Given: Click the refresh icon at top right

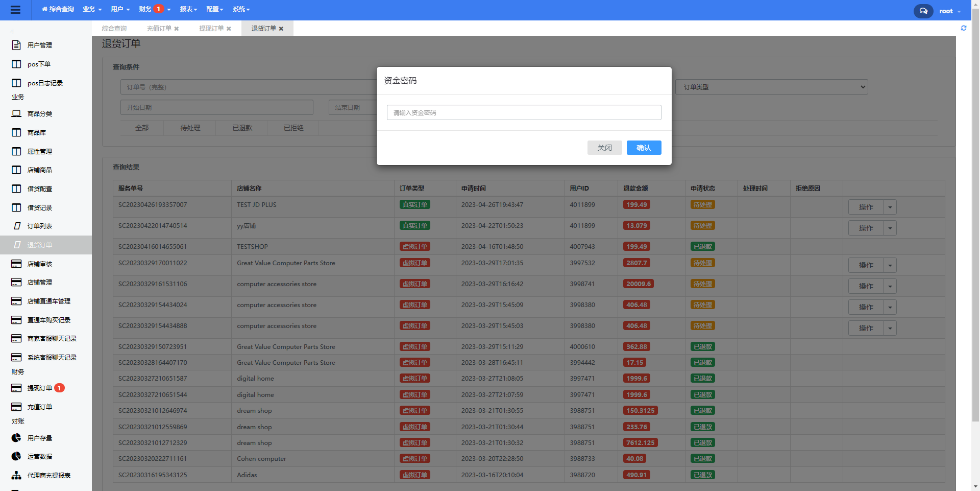Looking at the screenshot, I should tap(964, 28).
